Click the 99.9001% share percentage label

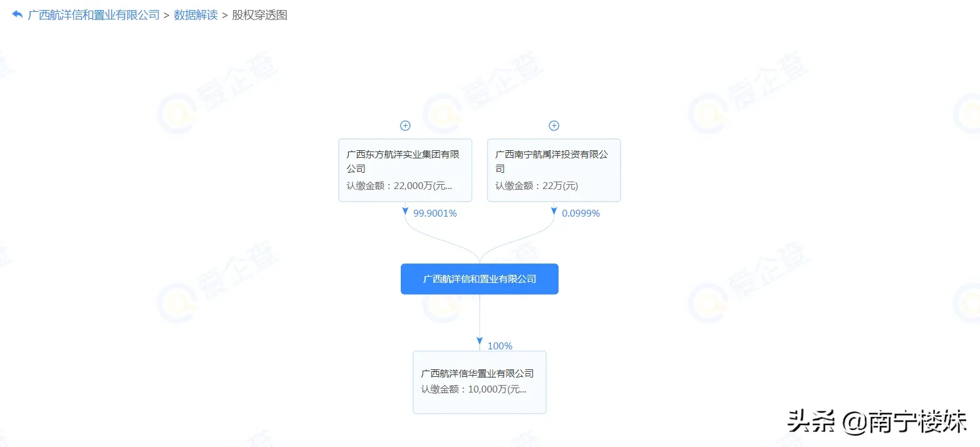[435, 213]
